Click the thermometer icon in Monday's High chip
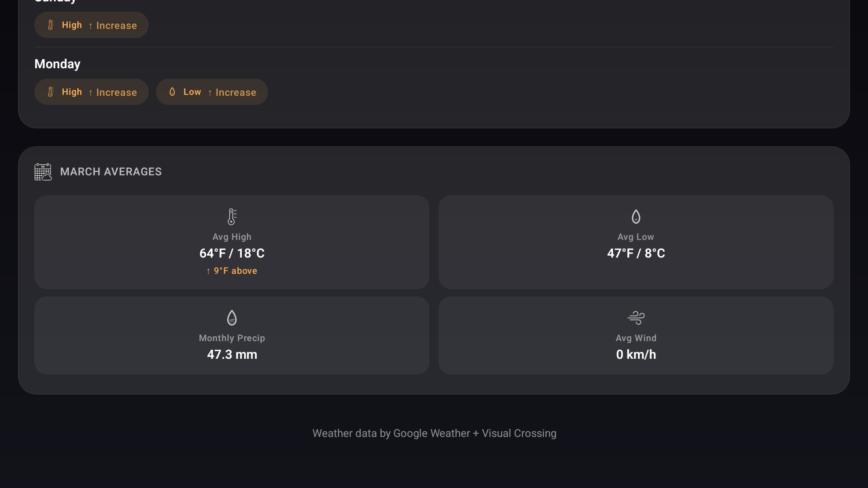868x488 pixels. (x=51, y=92)
